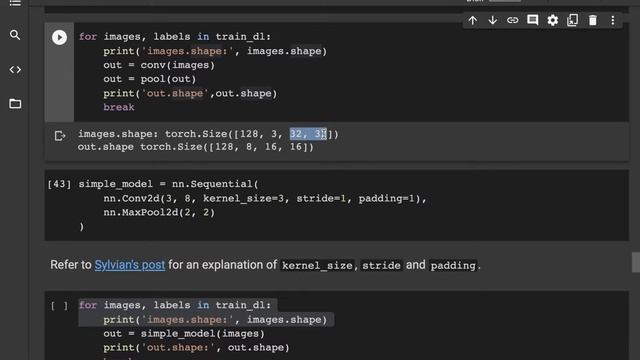Select execution count [43] cell marker
The height and width of the screenshot is (360, 640).
pyautogui.click(x=59, y=184)
